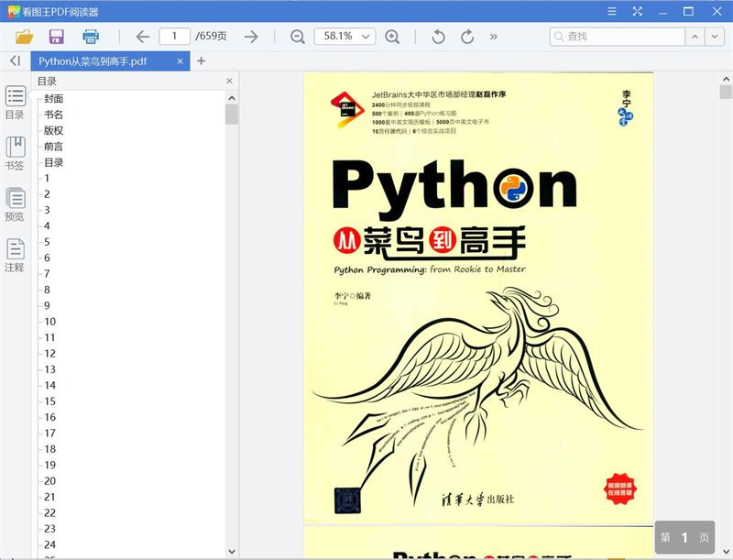Zoom in with the magnifier plus icon
The image size is (733, 560).
coord(391,35)
